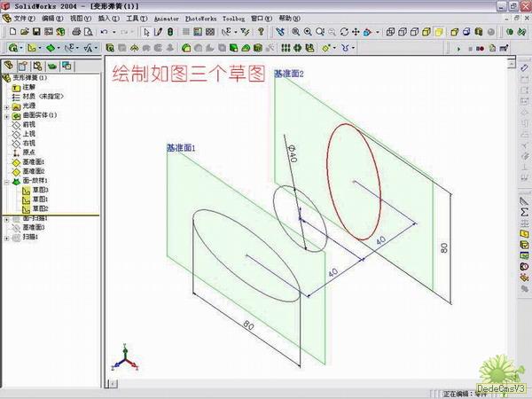Collapse the 面-放样1 feature node

tap(6, 181)
